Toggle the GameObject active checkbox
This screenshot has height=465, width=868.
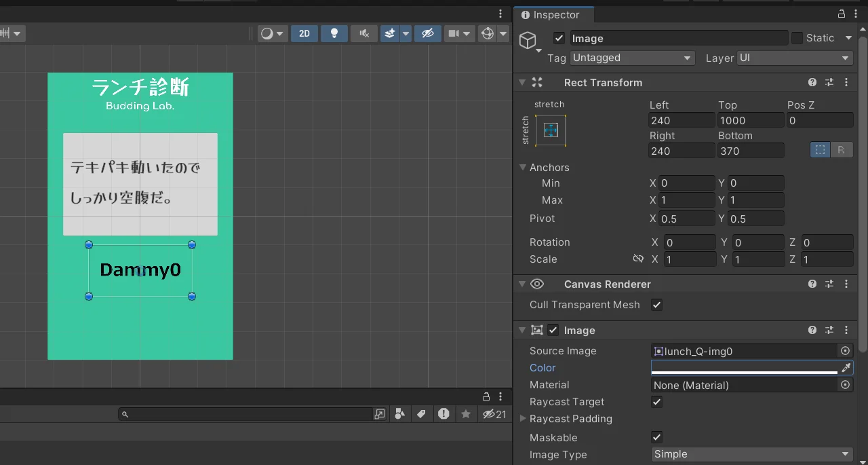point(559,38)
